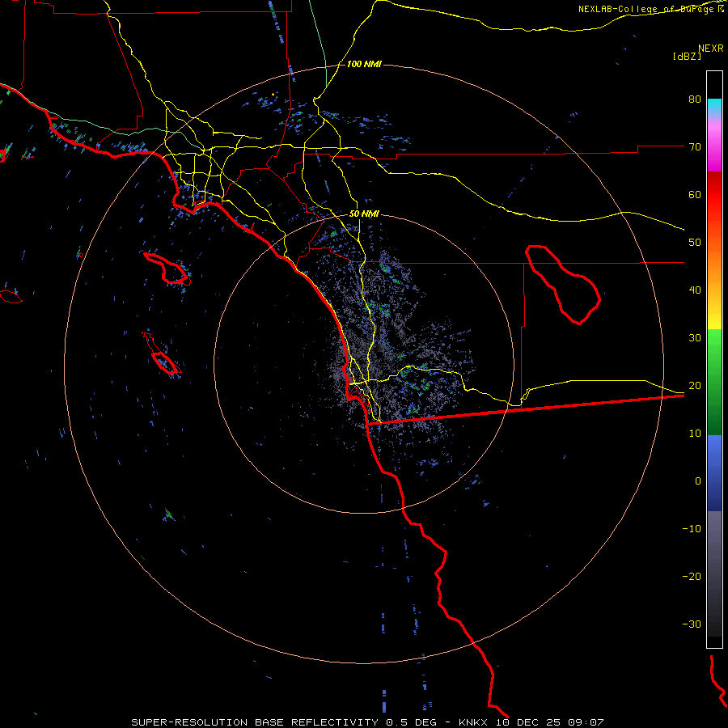Screen dimensions: 728x728
Task: Click the 30 value on dBZ scale
Action: click(695, 337)
